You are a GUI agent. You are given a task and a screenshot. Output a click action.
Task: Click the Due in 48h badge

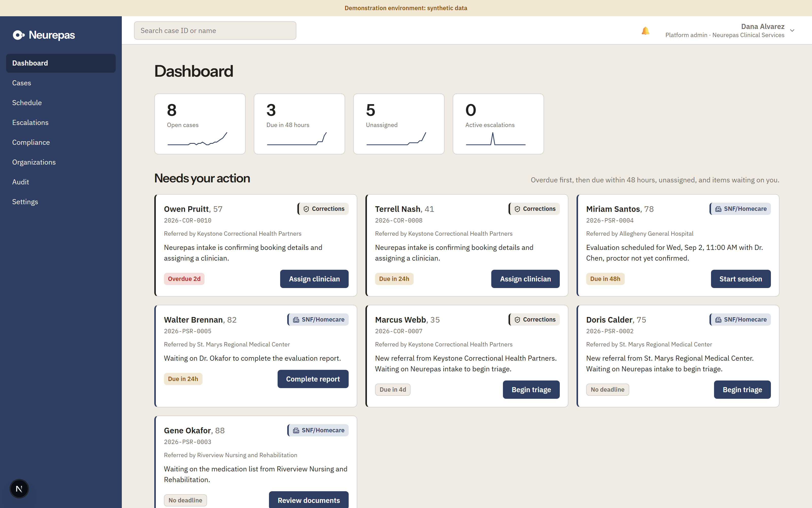pos(605,279)
